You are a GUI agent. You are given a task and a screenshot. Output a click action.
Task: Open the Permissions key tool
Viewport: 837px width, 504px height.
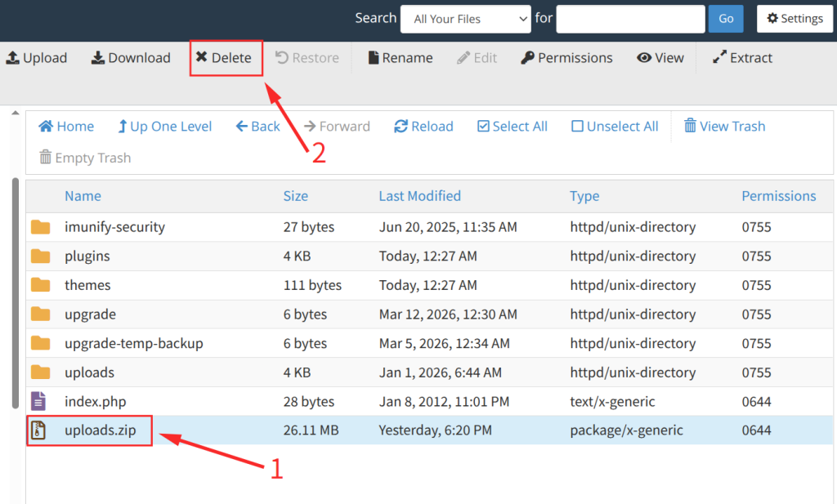[x=566, y=58]
